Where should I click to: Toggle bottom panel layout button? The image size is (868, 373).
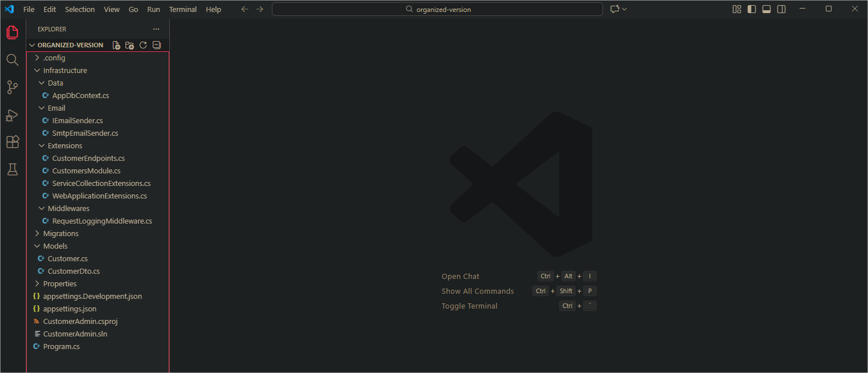767,9
